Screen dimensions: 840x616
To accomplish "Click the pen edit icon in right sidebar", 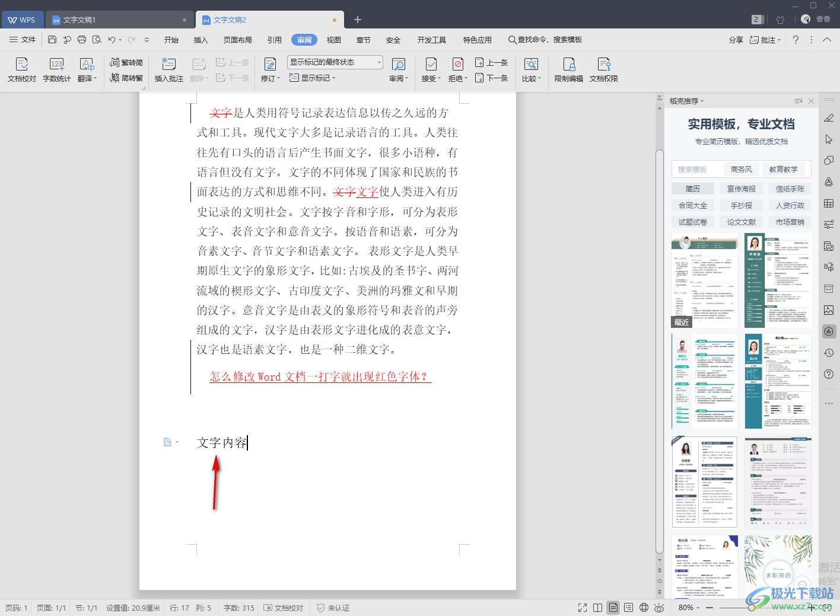I will click(829, 118).
